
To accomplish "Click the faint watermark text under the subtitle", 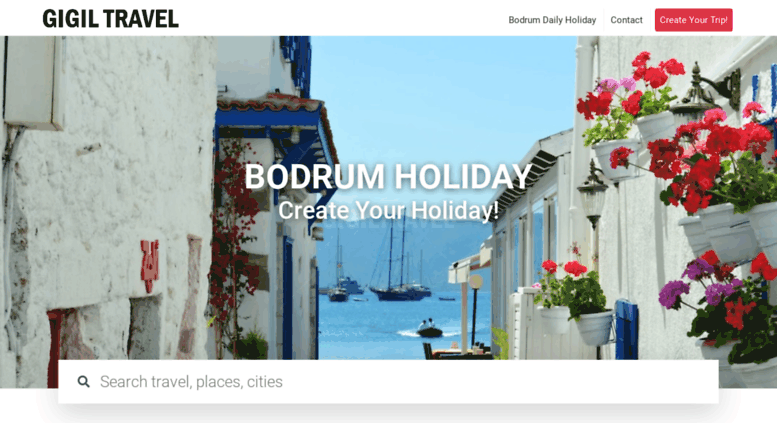I will coord(388,223).
